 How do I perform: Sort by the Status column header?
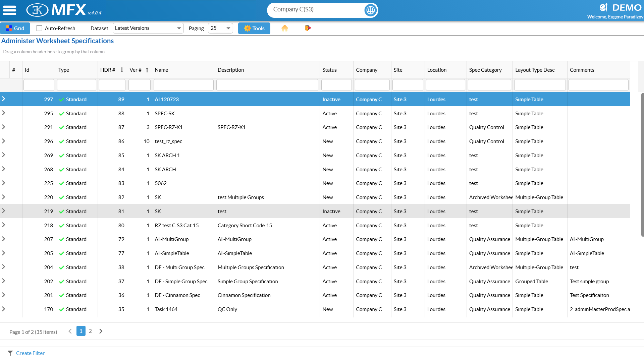pyautogui.click(x=336, y=70)
